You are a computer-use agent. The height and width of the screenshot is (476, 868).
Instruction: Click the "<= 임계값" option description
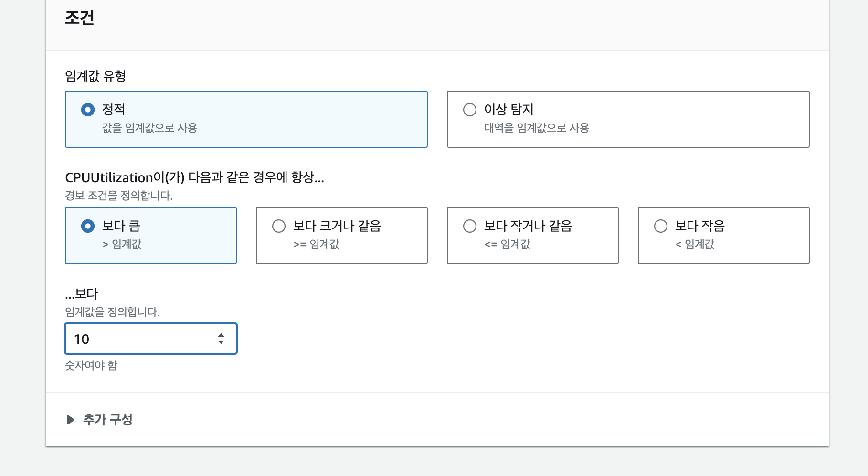tap(507, 244)
